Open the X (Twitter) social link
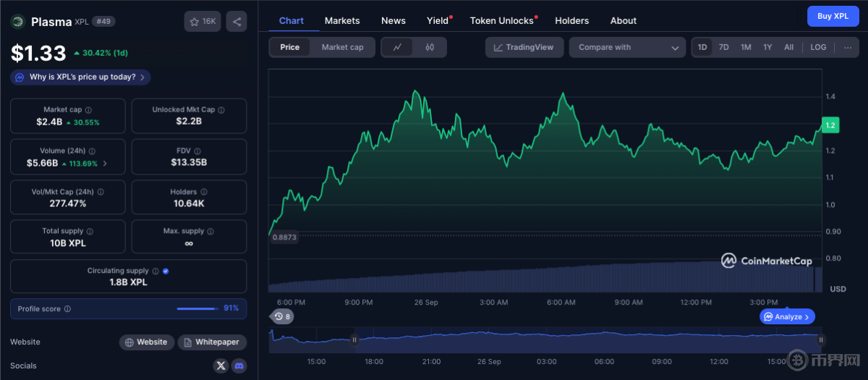The image size is (868, 380). pyautogui.click(x=221, y=366)
